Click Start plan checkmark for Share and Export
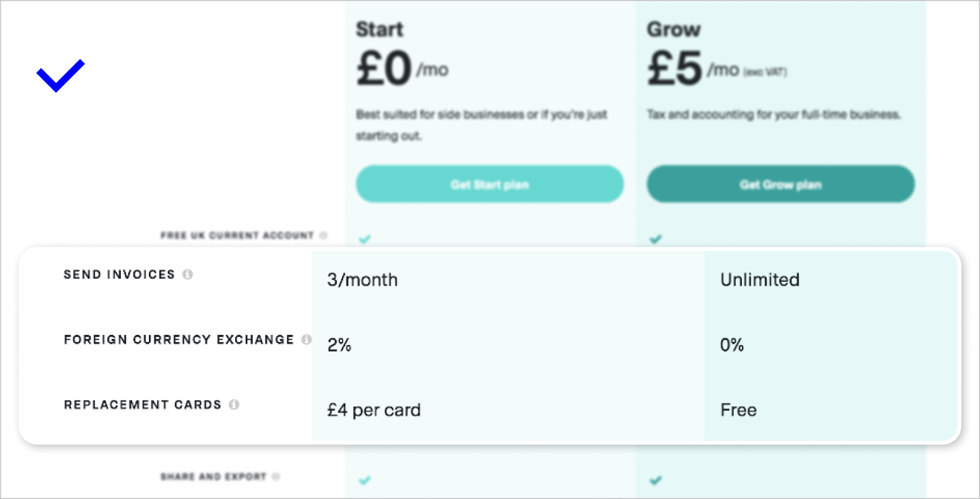Image resolution: width=980 pixels, height=499 pixels. pos(364,481)
